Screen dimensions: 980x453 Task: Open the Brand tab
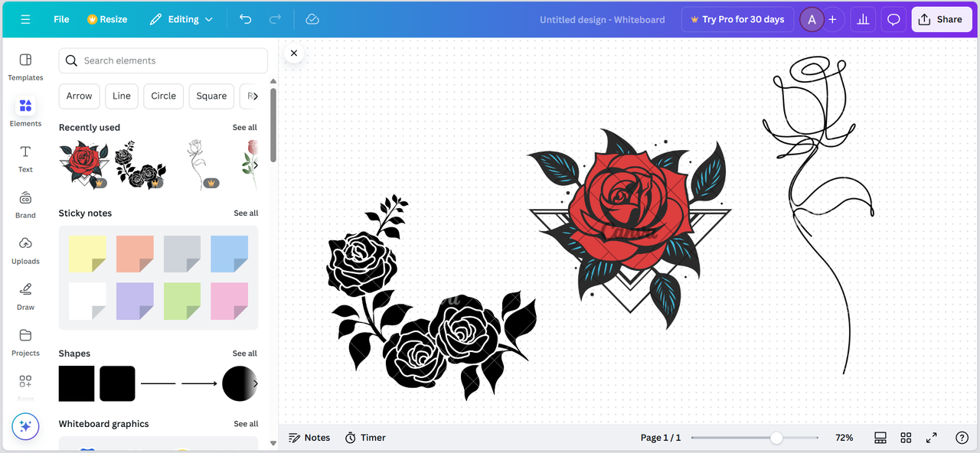click(x=25, y=204)
